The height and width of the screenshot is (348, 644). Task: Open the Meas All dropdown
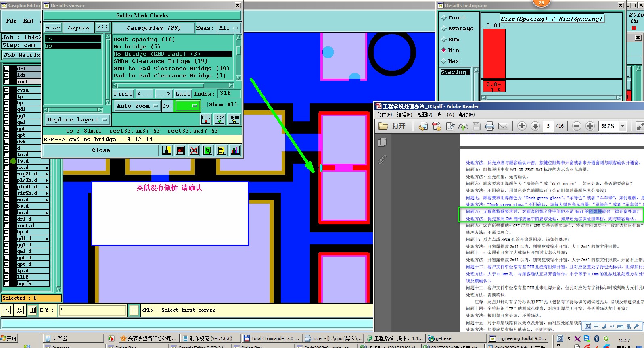point(228,28)
